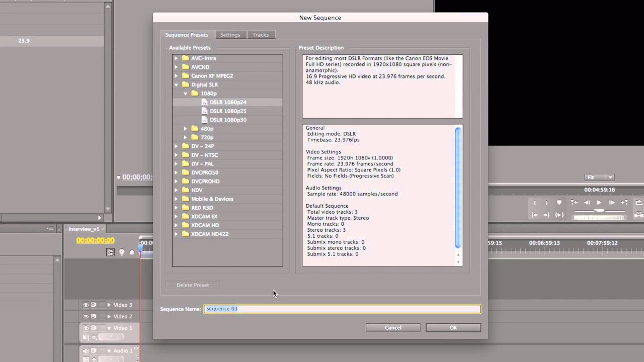The width and height of the screenshot is (644, 362).
Task: Select the DSLR 1080p30 preset
Action: [x=228, y=120]
